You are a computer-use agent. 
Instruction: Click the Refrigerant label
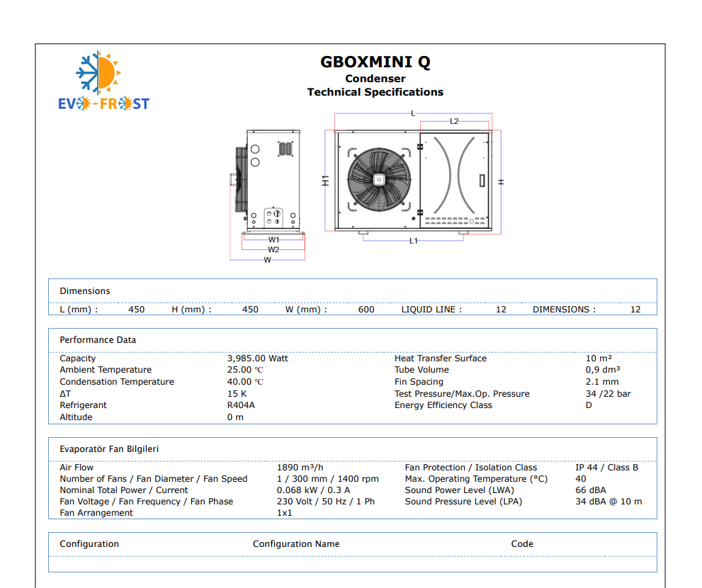click(84, 405)
